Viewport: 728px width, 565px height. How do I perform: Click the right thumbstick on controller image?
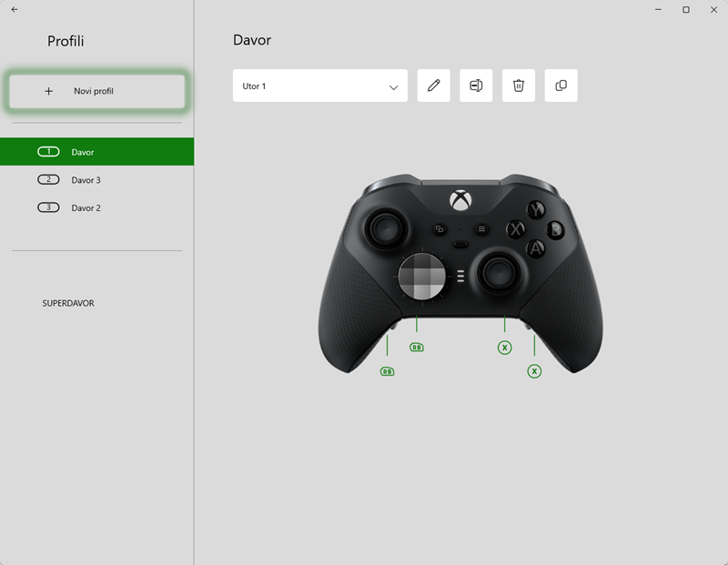click(x=498, y=273)
